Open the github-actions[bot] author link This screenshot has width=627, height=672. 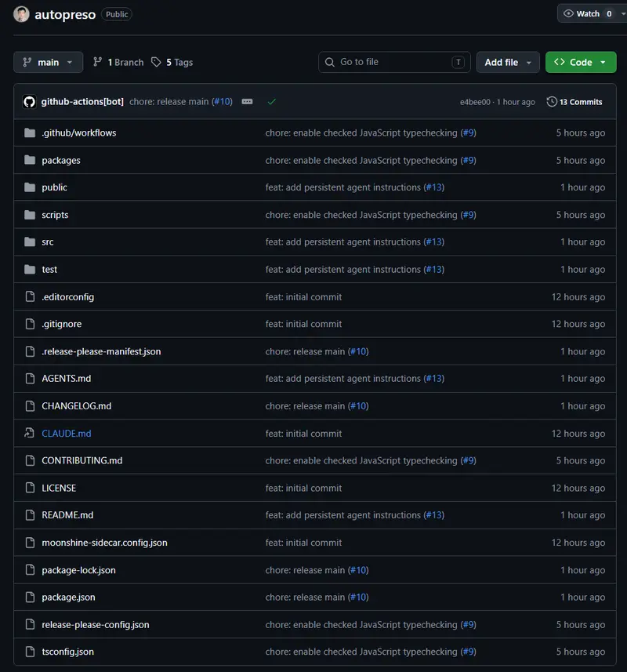pyautogui.click(x=82, y=102)
